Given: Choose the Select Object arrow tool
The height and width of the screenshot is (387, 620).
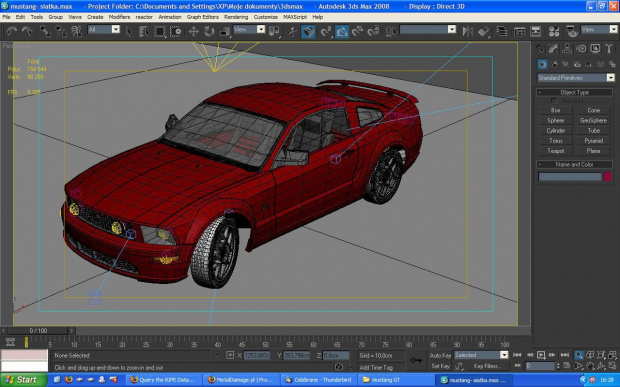Looking at the screenshot, I should (x=129, y=31).
